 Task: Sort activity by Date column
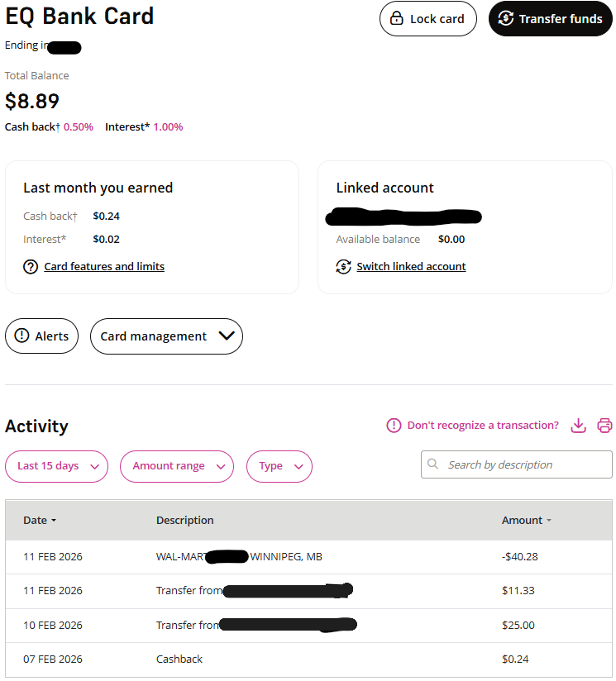40,521
